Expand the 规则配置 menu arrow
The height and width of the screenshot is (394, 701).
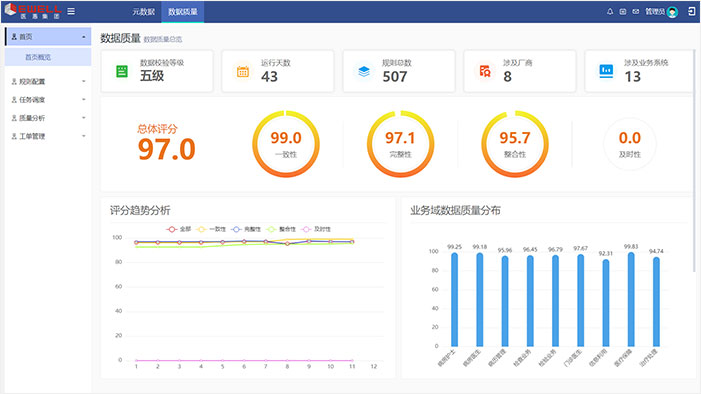pos(84,81)
